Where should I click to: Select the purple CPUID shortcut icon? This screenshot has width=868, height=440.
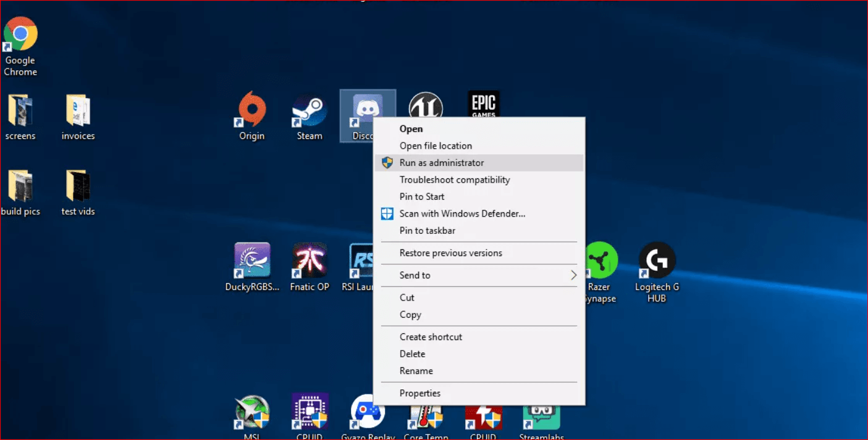point(310,412)
